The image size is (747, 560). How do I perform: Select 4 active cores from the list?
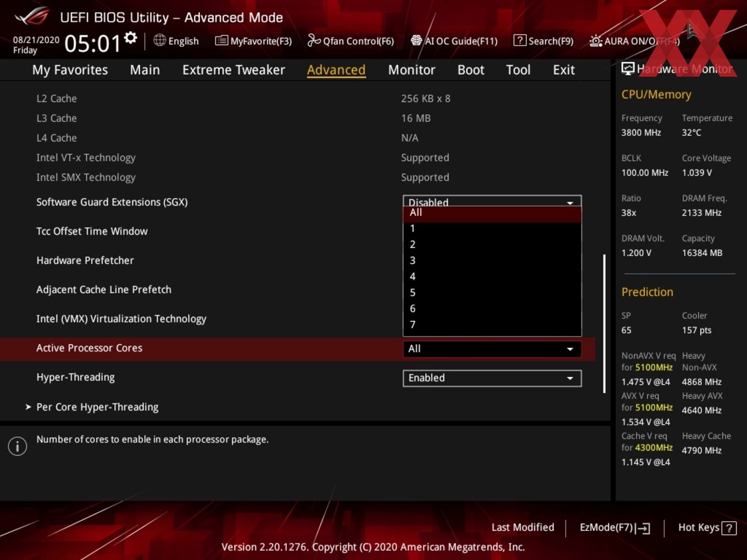[x=492, y=277]
